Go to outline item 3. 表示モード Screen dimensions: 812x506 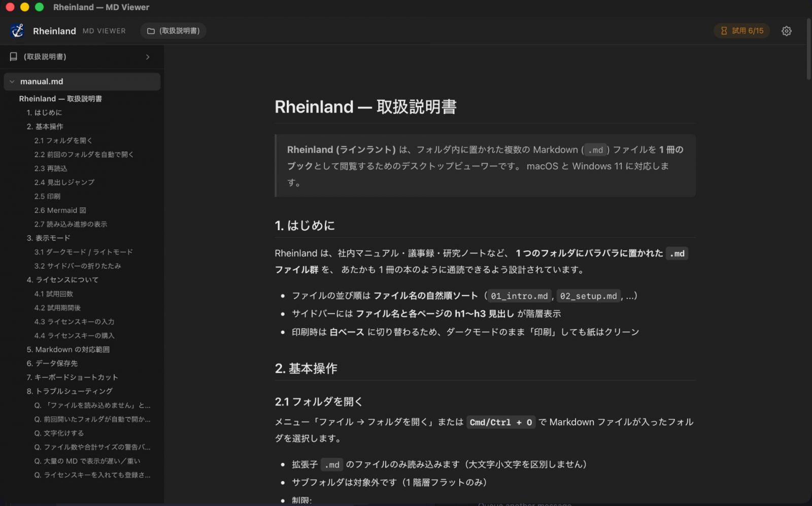(48, 238)
